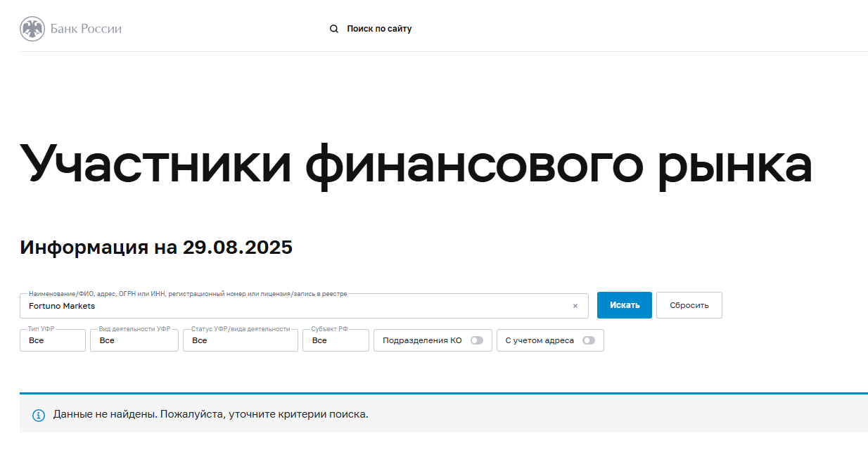Click the Участники финансового рынка heading

(x=416, y=163)
